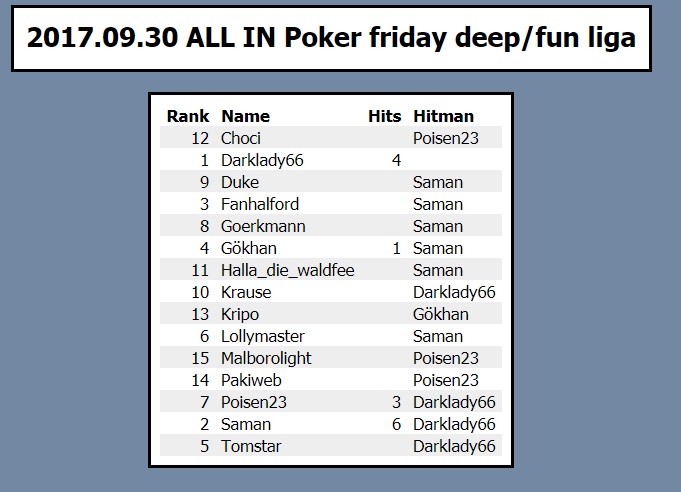681x492 pixels.
Task: Click the Krause player name
Action: 246,292
